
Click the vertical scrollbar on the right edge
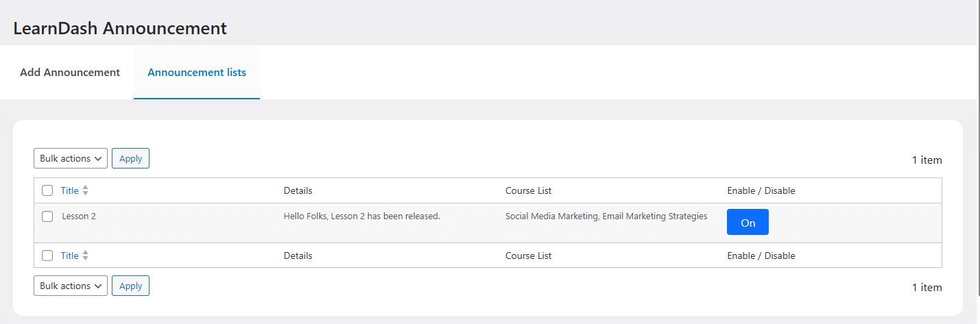pos(978,162)
